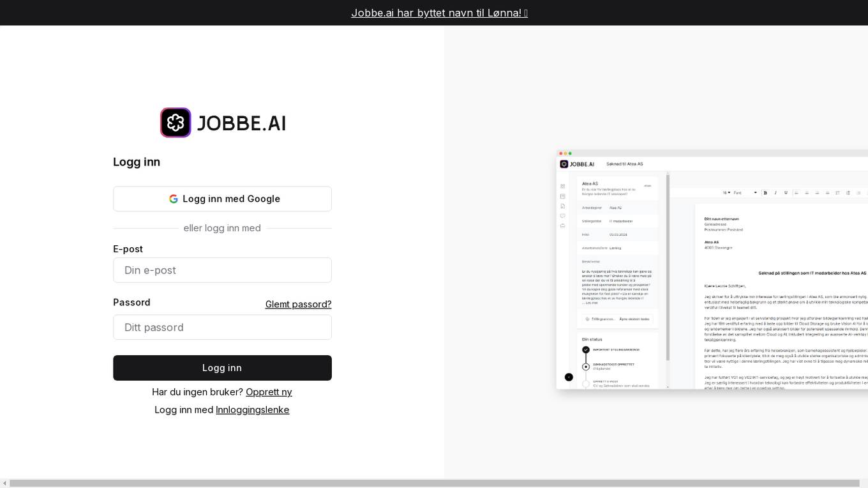Click the 'Har du ingen bruker?' text
Viewport: 868px width, 488px height.
tap(197, 392)
